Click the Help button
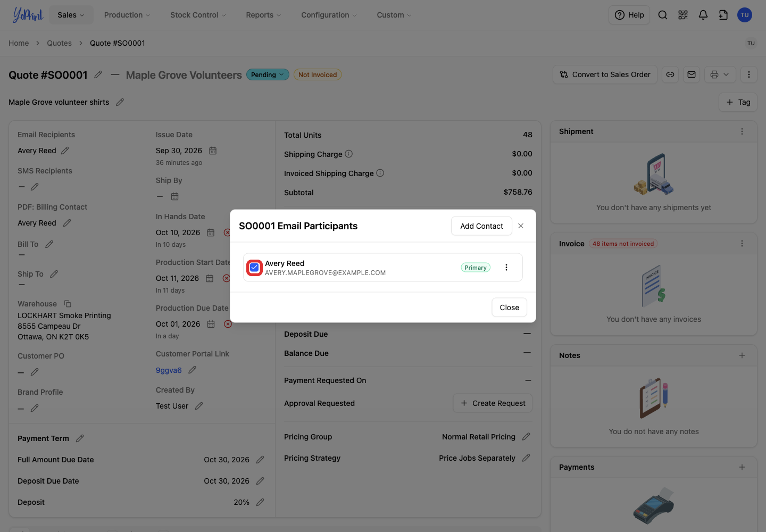Viewport: 766px width, 532px height. pyautogui.click(x=629, y=15)
